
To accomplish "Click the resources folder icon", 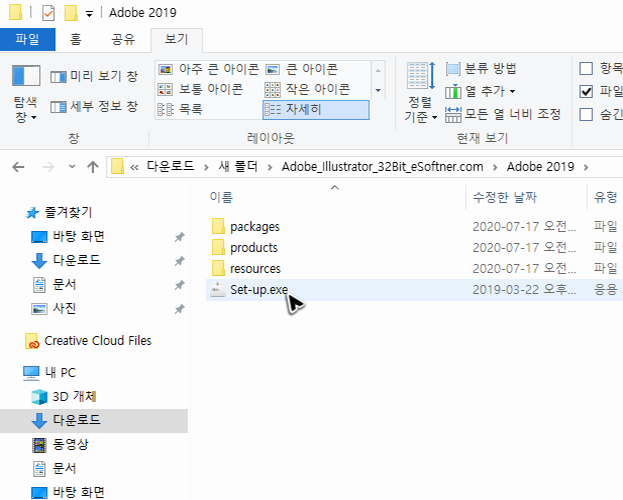I will tap(218, 269).
